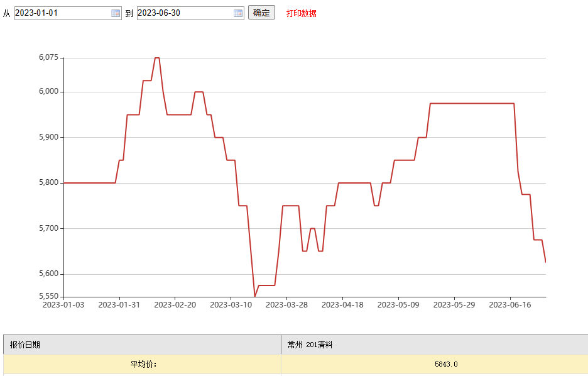Click the 5,550 y-axis label
The image size is (588, 376).
49,296
